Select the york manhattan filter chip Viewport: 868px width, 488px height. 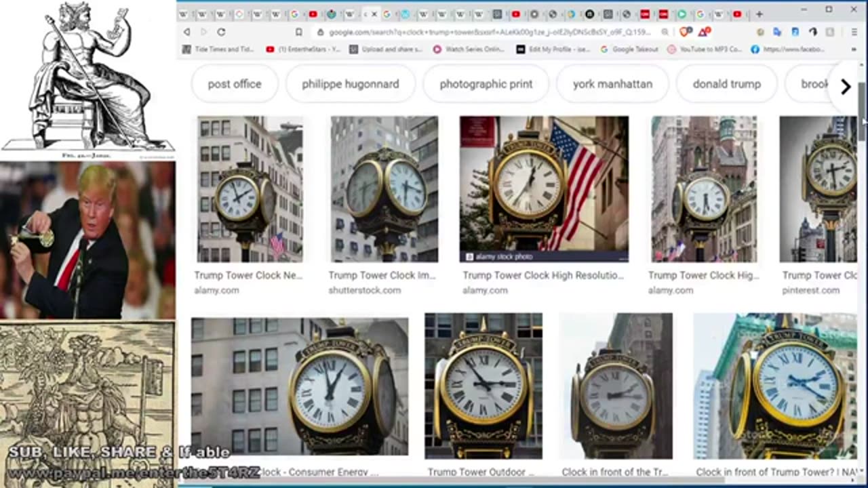click(612, 84)
